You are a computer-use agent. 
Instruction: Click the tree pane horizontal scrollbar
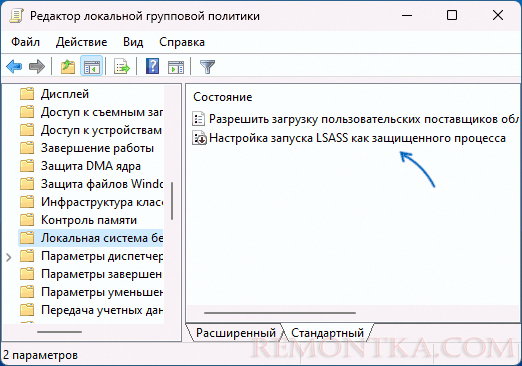point(59,332)
